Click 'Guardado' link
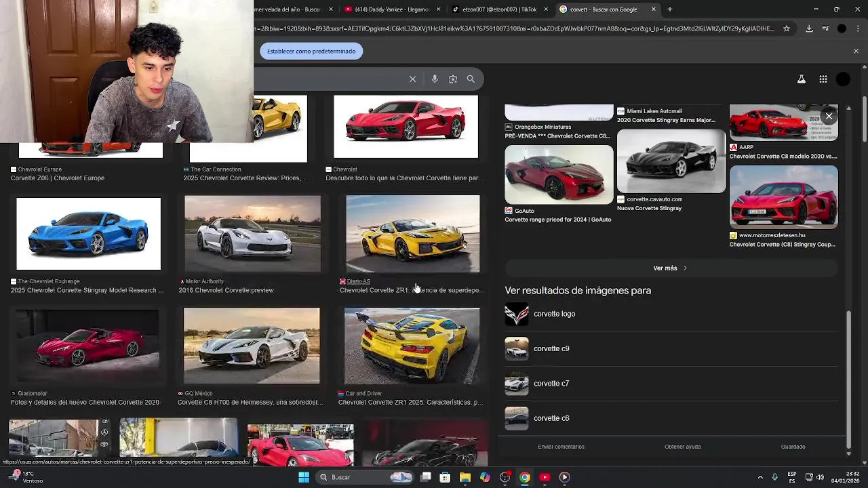Screen dimensions: 868x488 [793, 447]
